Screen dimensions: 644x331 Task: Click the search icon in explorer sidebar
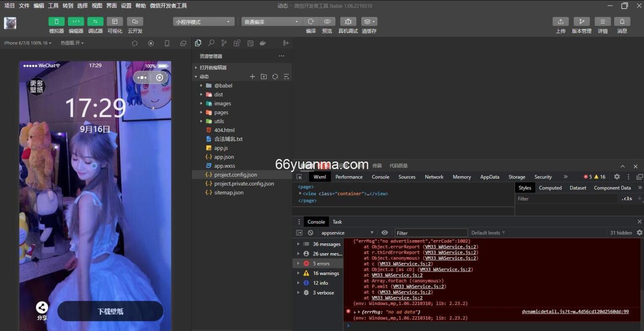[211, 43]
